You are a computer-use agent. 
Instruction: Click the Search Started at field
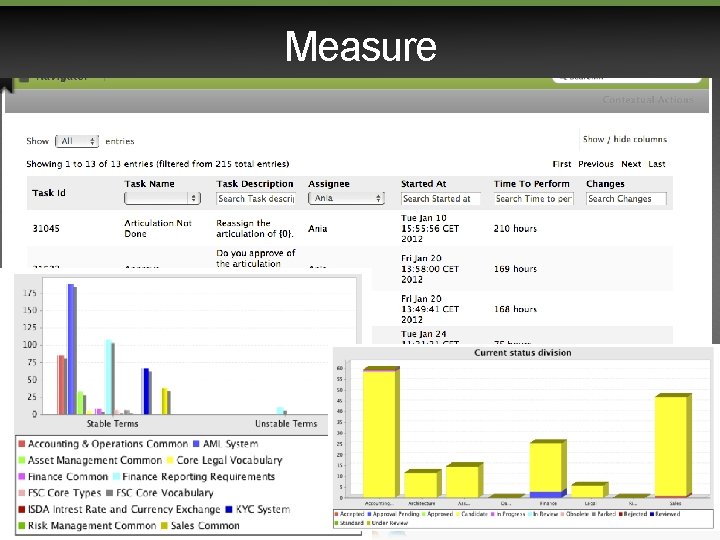coord(441,199)
